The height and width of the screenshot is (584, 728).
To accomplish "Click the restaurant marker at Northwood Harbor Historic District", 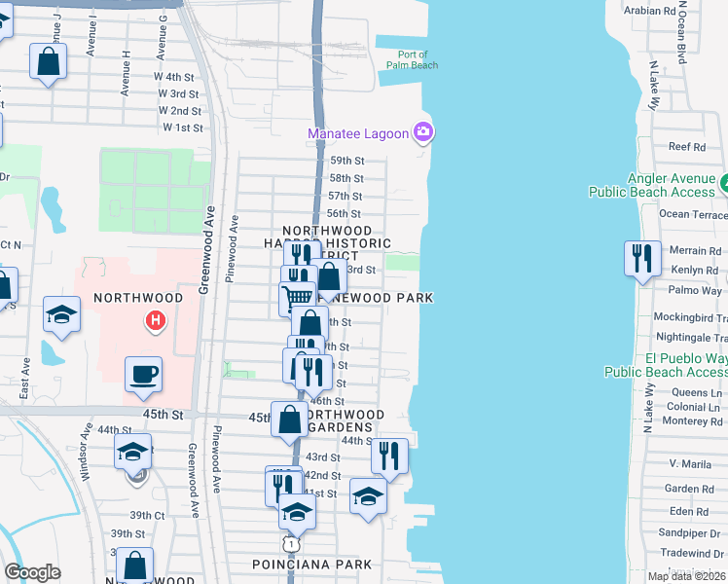I will click(x=303, y=253).
